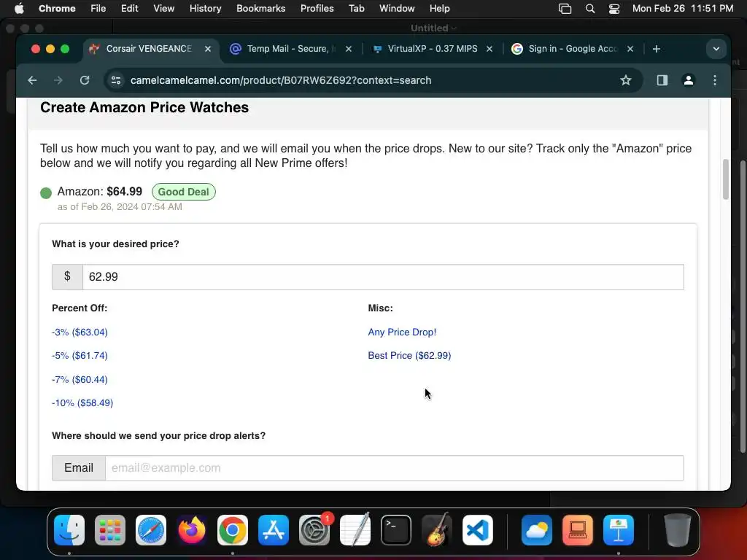This screenshot has height=560, width=747.
Task: Open the Help menu
Action: point(440,9)
